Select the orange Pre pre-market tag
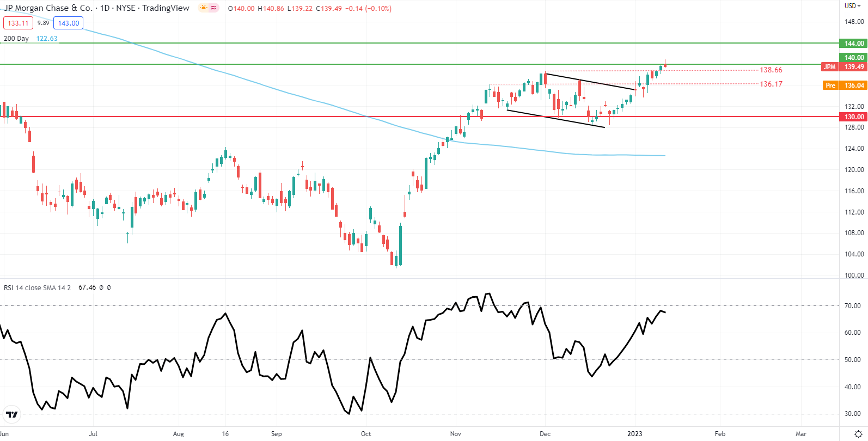Image resolution: width=868 pixels, height=441 pixels. (830, 85)
